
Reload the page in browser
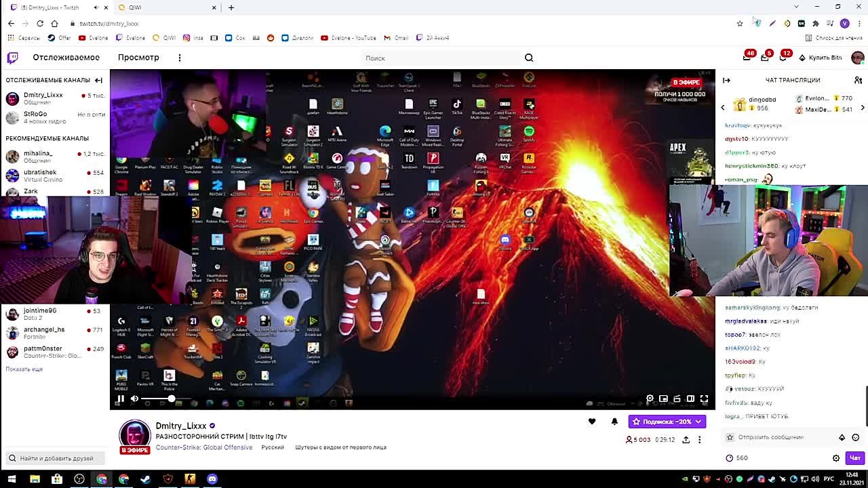click(x=40, y=23)
